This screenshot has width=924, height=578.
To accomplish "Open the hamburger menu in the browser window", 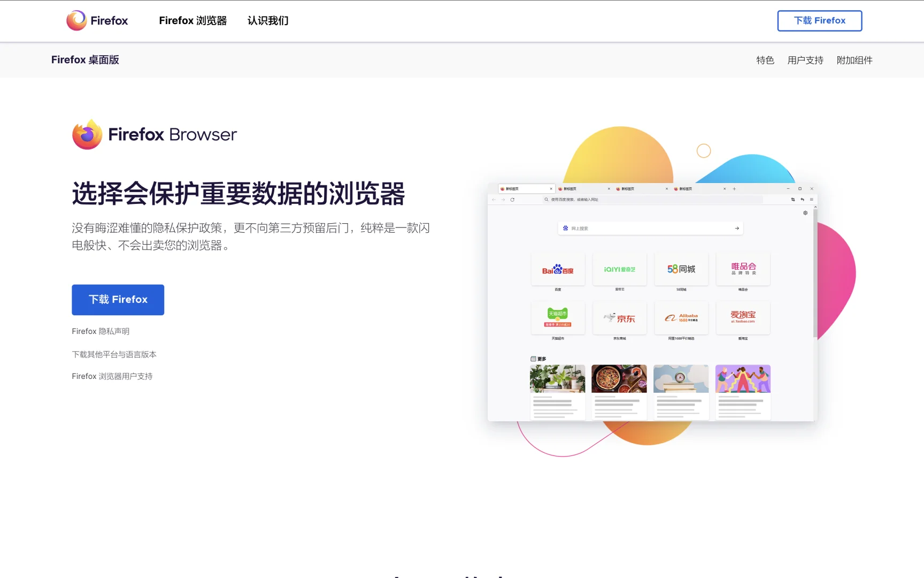I will pos(812,199).
